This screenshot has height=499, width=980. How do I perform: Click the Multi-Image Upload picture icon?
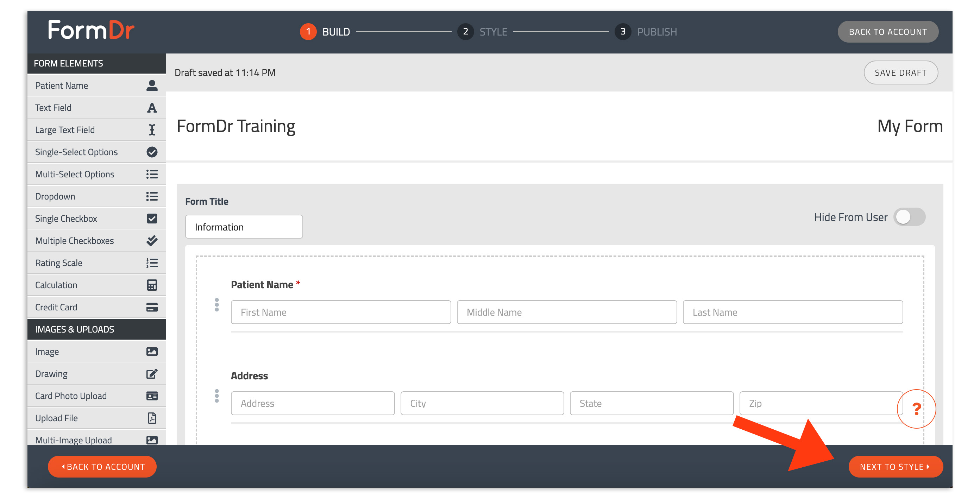[x=152, y=440]
